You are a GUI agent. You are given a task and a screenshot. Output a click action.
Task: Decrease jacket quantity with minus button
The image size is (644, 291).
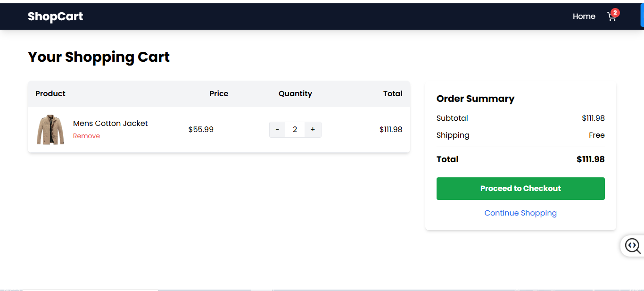tap(277, 130)
